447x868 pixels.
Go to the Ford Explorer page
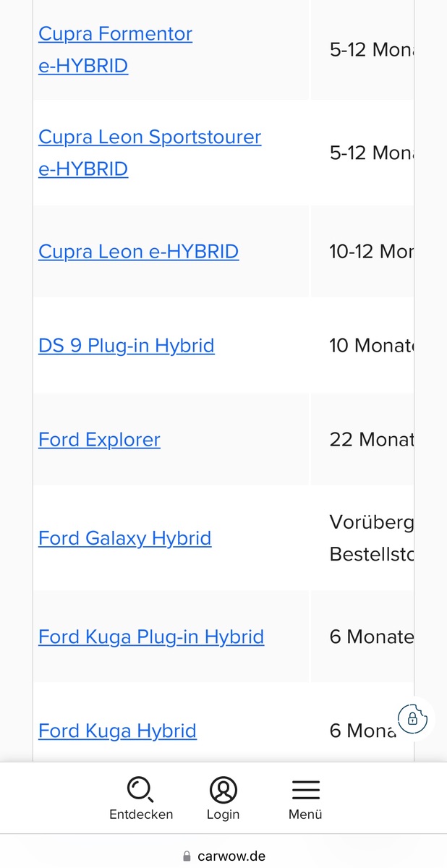coord(99,440)
